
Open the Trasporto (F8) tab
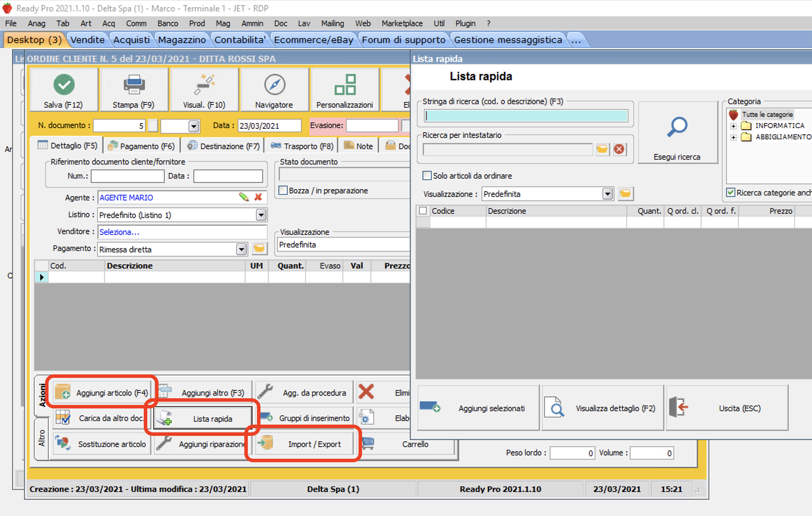tap(302, 146)
